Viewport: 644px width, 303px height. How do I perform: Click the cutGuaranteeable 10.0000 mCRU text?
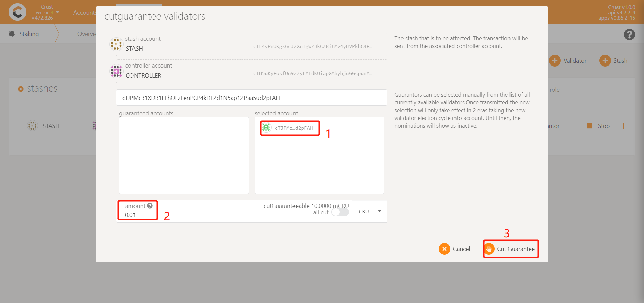pos(306,206)
